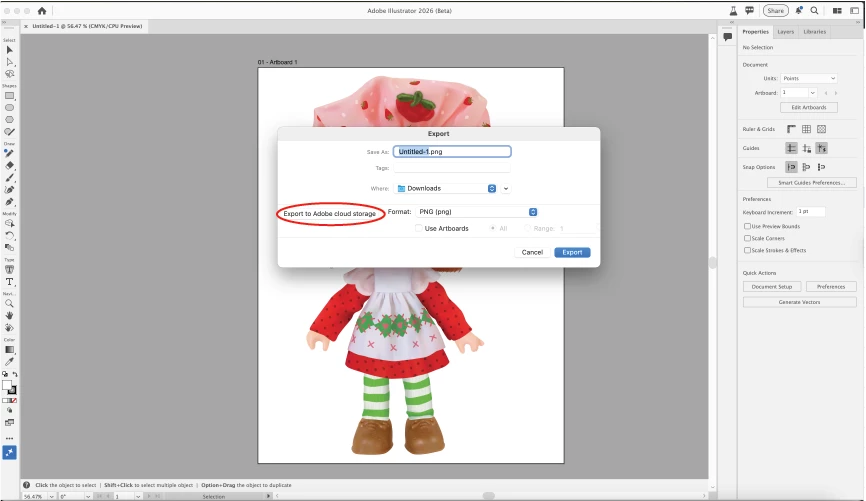Switch to the Libraries tab

(815, 31)
